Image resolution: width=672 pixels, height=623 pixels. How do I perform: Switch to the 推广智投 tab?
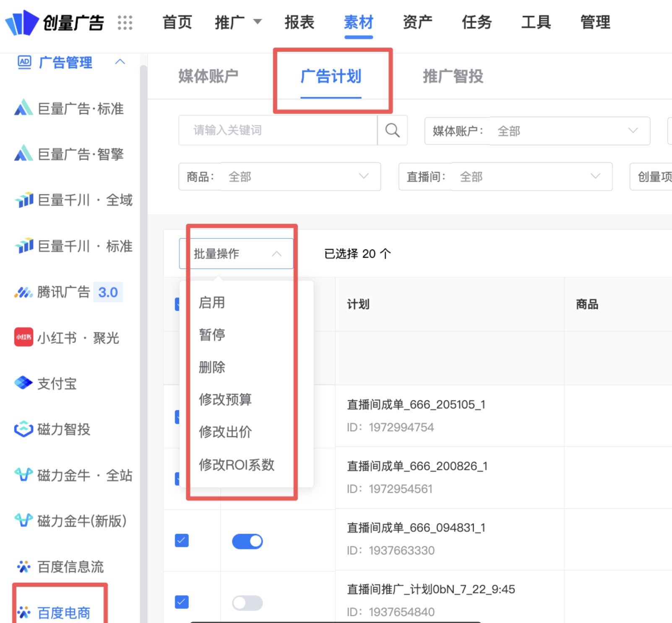click(453, 76)
